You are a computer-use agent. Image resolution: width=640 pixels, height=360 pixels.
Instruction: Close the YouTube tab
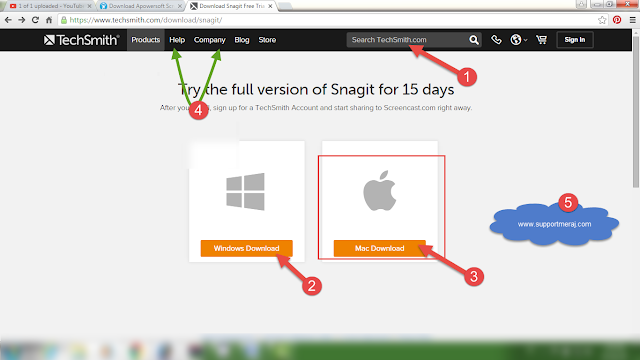(x=89, y=6)
